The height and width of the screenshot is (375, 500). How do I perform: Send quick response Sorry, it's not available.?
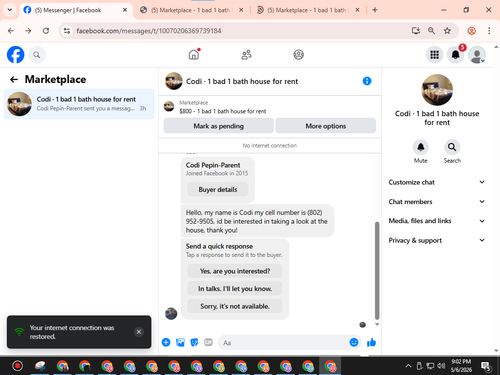235,306
